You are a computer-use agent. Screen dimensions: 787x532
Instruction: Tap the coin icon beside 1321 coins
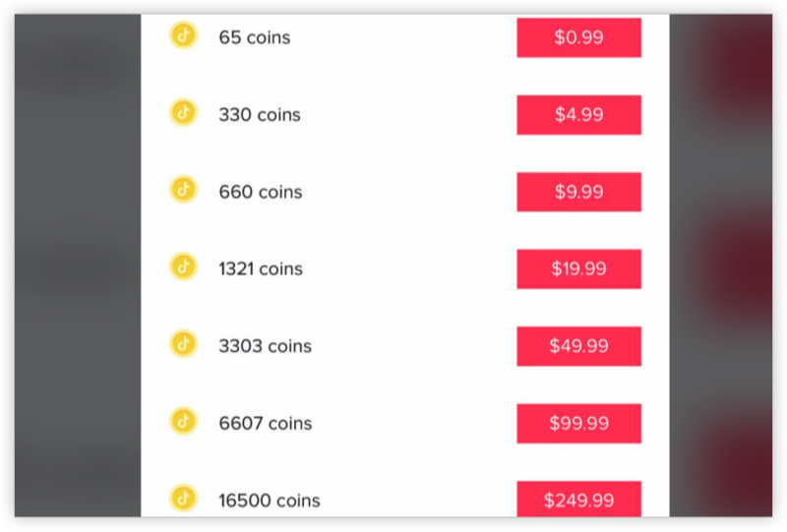pos(183,266)
